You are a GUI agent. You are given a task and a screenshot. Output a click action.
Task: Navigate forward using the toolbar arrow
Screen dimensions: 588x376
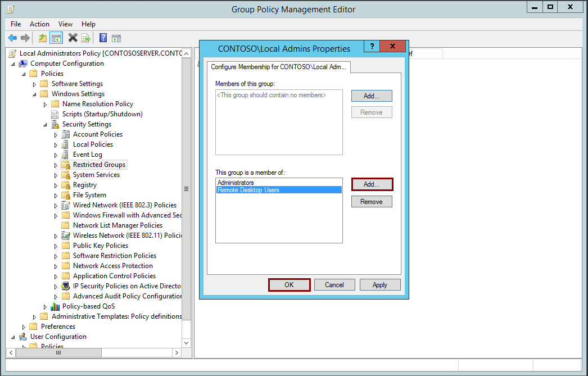tap(26, 38)
